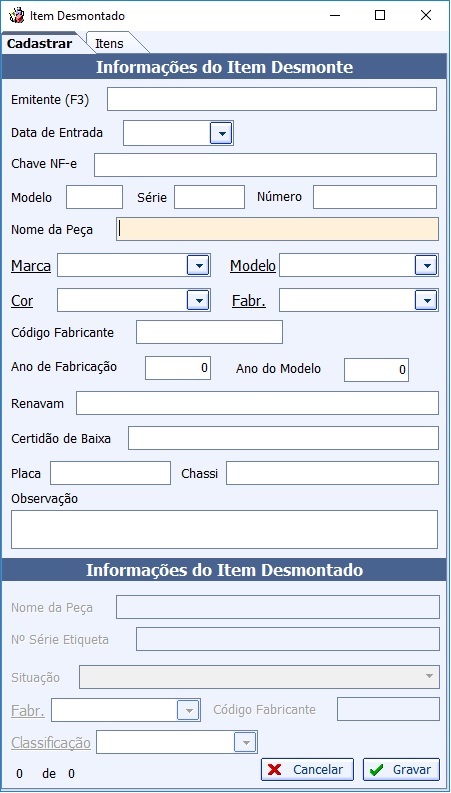Image resolution: width=451 pixels, height=793 pixels.
Task: Switch to the Itens tab
Action: pos(109,43)
